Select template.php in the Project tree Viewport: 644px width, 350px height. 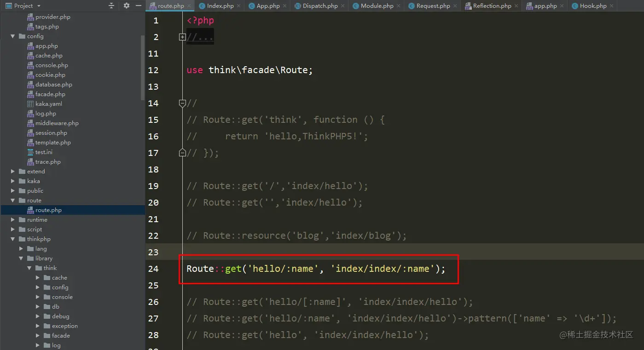point(53,143)
